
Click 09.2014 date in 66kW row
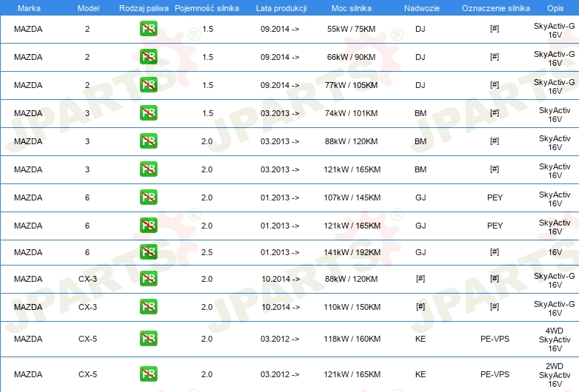click(x=280, y=57)
